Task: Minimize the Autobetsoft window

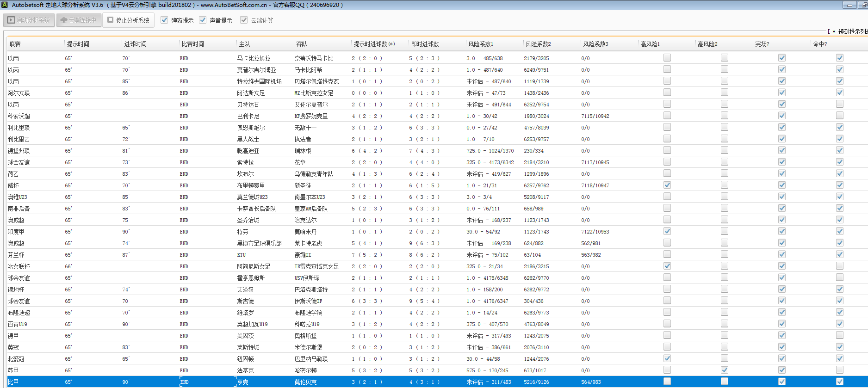Action: click(x=849, y=5)
